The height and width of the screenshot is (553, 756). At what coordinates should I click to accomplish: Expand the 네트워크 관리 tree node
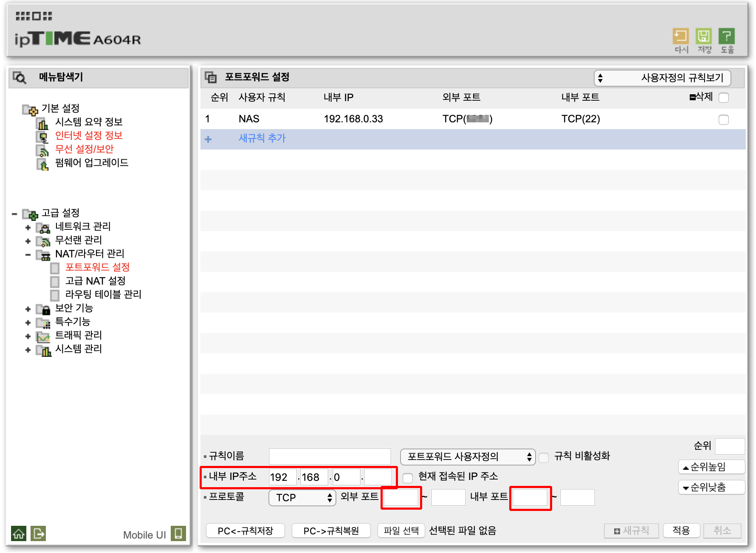28,228
